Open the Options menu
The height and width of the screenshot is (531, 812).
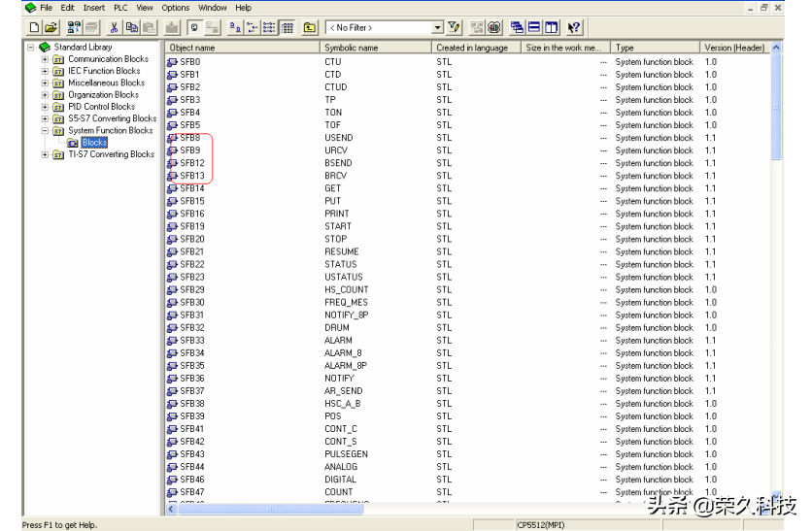pos(175,8)
